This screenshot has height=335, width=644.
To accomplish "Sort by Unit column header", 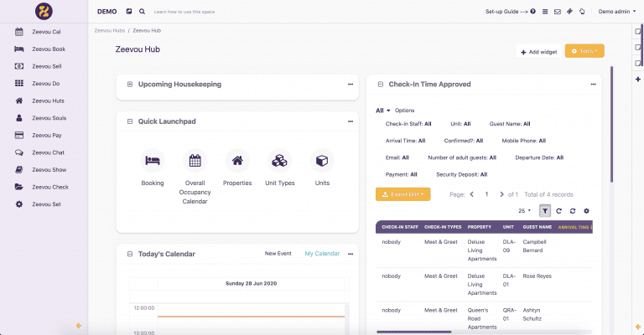I will 508,227.
